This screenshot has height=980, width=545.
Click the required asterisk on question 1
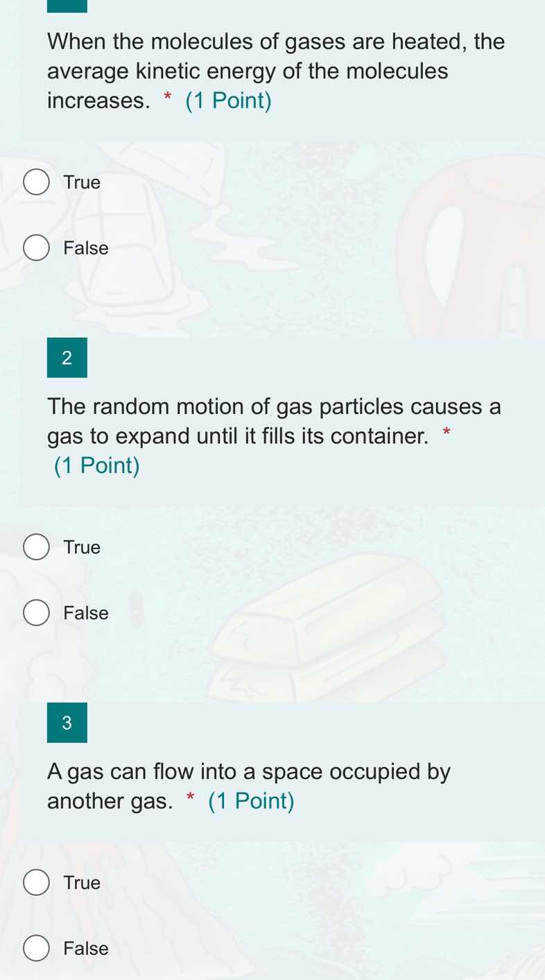166,100
